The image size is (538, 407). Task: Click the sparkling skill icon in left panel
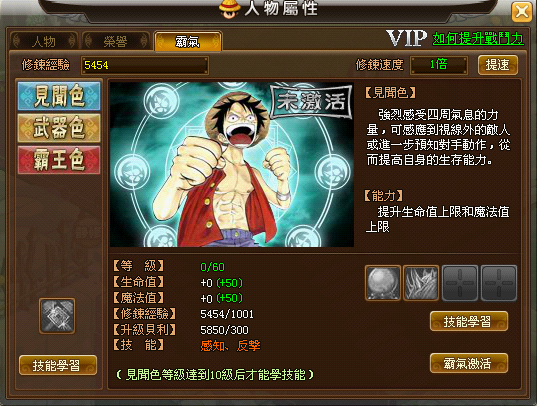[x=57, y=316]
